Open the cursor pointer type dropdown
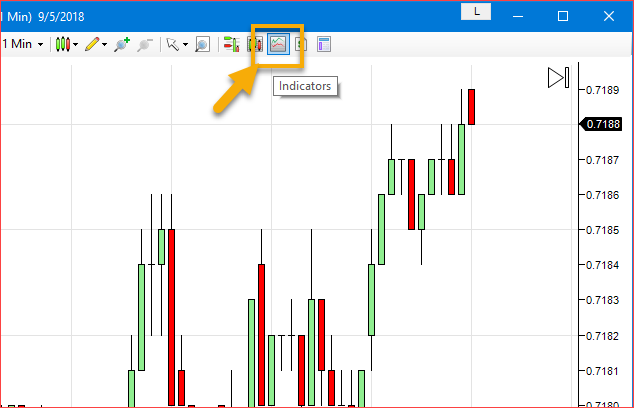Viewport: 634px width, 408px height. pos(177,44)
